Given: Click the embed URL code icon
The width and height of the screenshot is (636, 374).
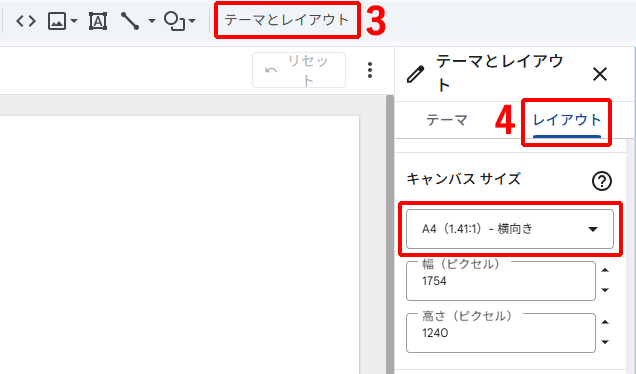Looking at the screenshot, I should 26,21.
